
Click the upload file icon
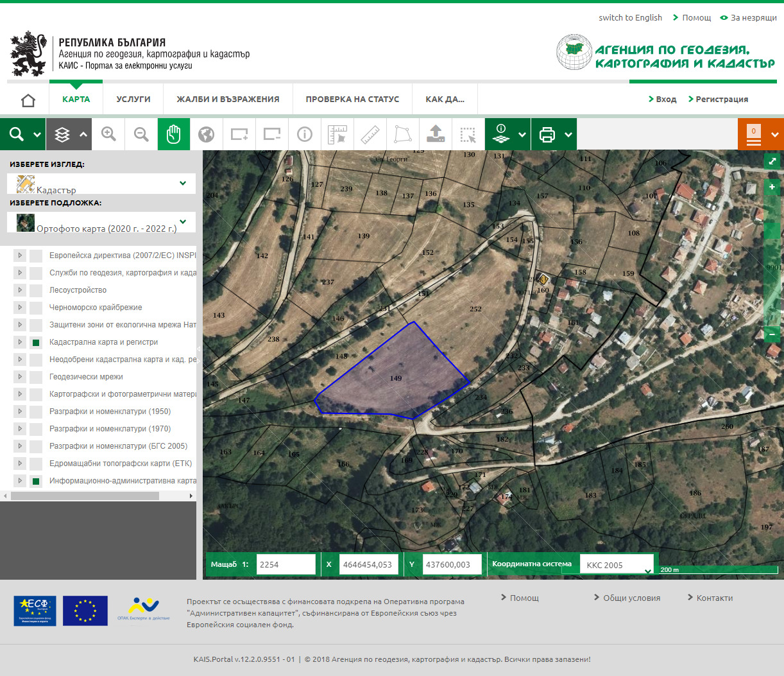coord(436,134)
